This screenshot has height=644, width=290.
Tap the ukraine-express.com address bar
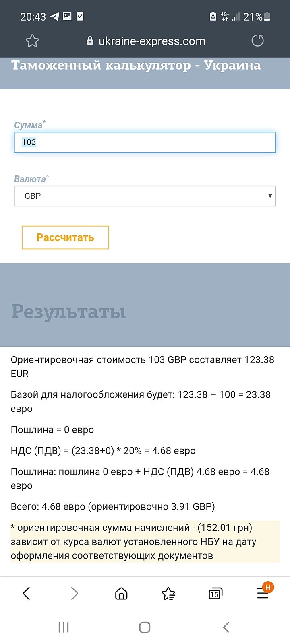pyautogui.click(x=151, y=41)
